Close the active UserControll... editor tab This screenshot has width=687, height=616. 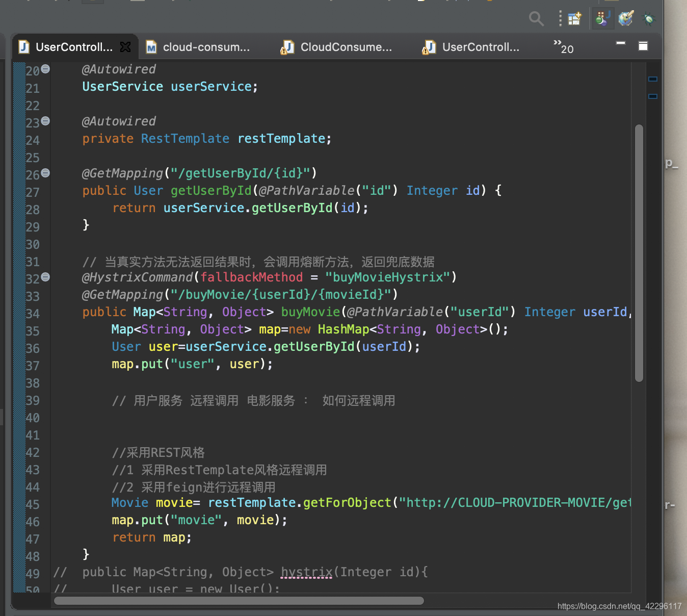click(x=125, y=47)
